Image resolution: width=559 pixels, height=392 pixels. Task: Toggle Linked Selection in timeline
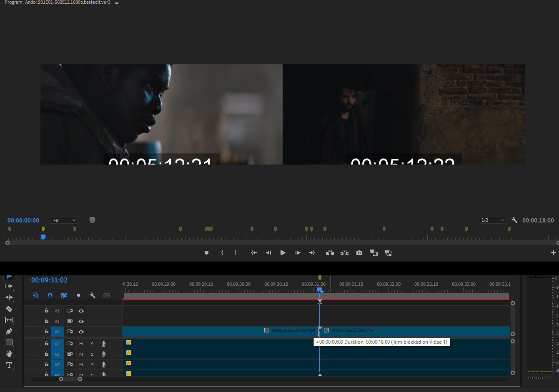point(64,295)
